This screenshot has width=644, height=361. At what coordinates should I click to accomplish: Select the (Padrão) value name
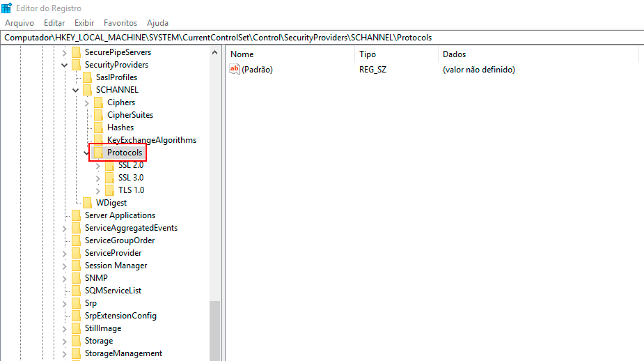(x=257, y=70)
